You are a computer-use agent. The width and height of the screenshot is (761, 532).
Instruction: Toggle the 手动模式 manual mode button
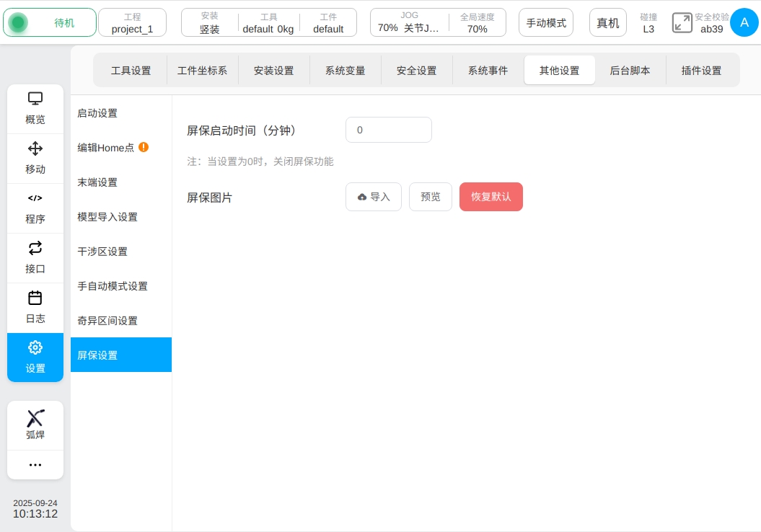tap(546, 22)
